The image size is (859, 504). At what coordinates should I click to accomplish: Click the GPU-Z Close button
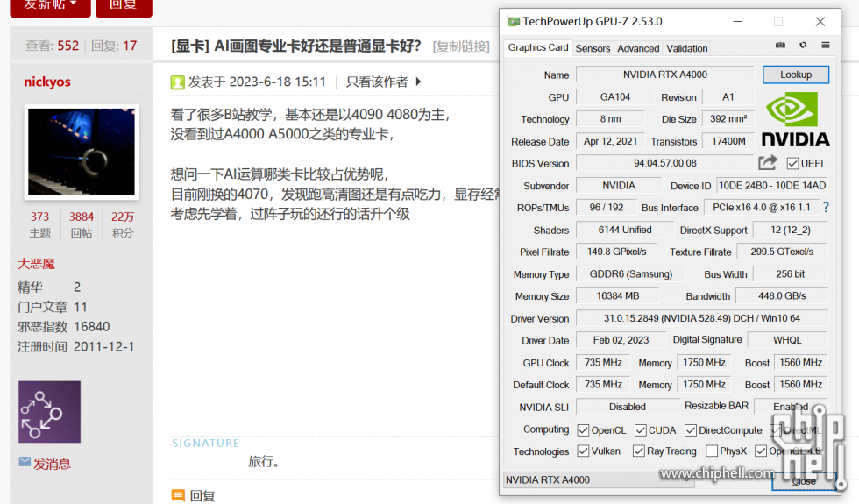(804, 481)
